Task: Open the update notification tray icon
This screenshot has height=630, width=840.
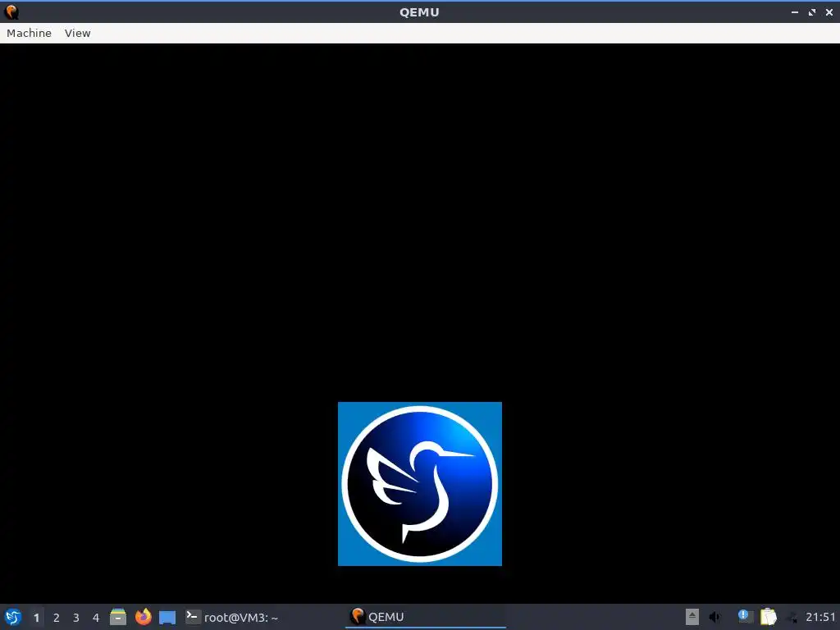Action: point(745,617)
